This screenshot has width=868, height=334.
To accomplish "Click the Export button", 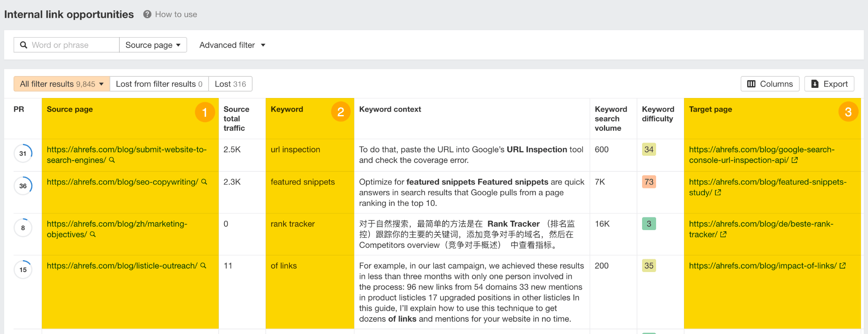I will [829, 84].
